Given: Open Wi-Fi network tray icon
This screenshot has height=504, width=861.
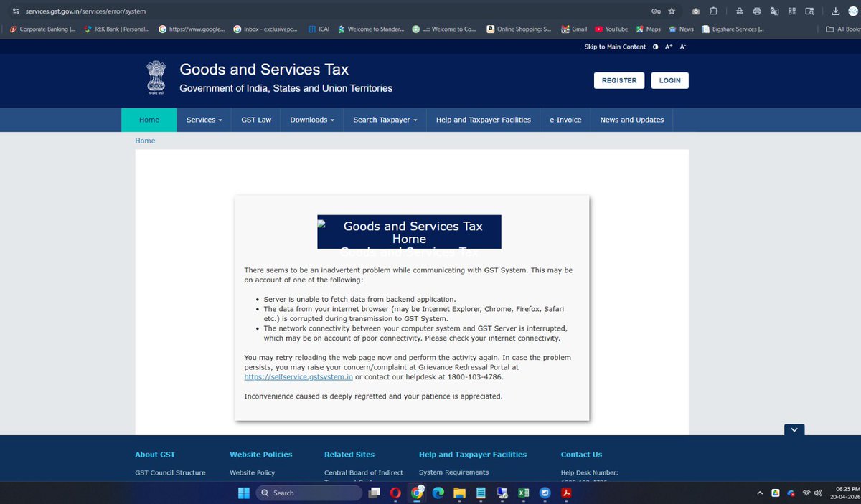Looking at the screenshot, I should [x=806, y=493].
